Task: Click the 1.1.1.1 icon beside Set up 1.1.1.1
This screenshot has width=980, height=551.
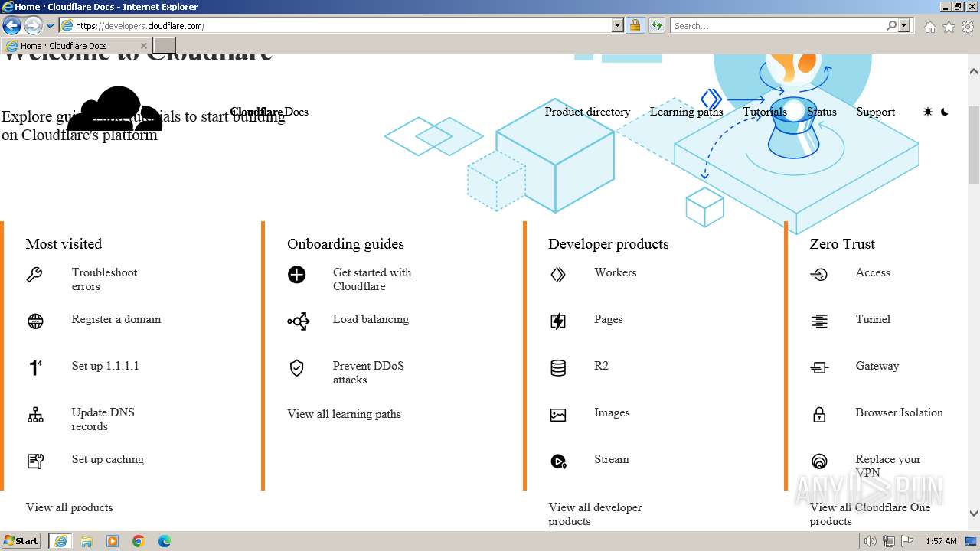Action: [x=35, y=368]
